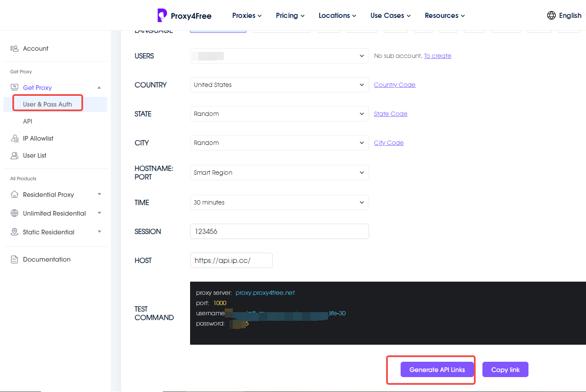Select User & Pass Auth in sidebar

click(x=47, y=104)
